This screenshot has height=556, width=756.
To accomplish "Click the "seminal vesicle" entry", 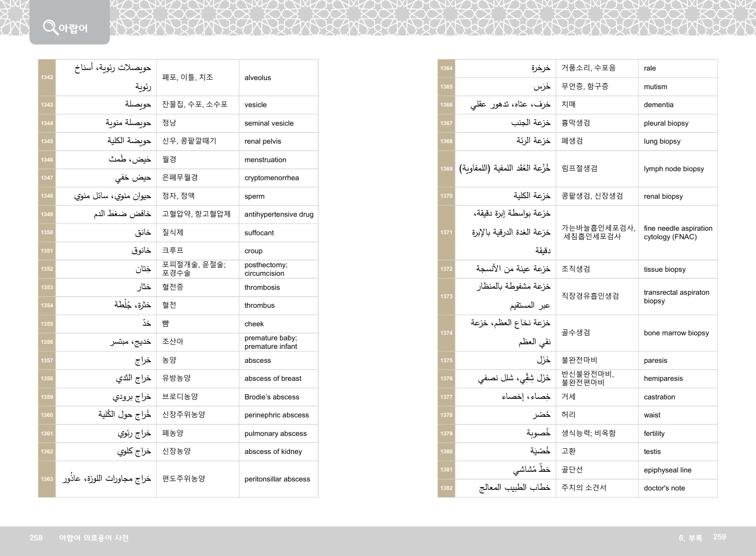I will tap(268, 124).
